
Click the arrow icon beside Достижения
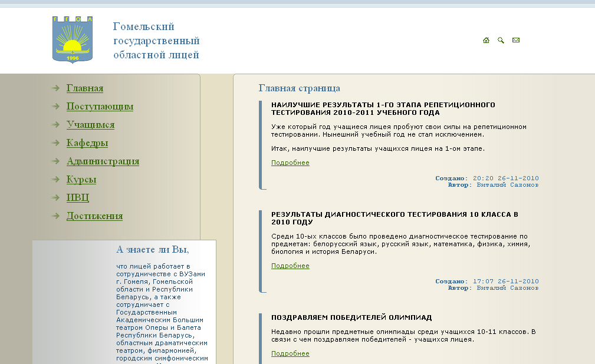tap(56, 216)
